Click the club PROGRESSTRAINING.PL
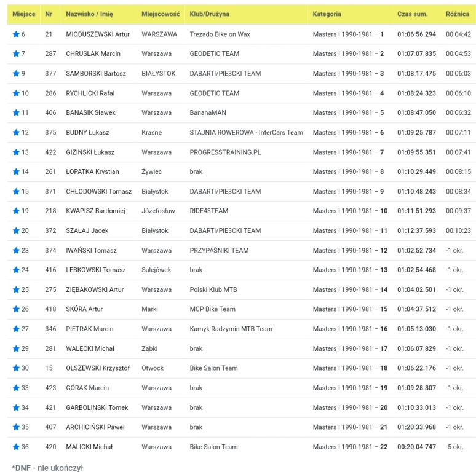Viewport: 476px width, 472px height. [225, 152]
